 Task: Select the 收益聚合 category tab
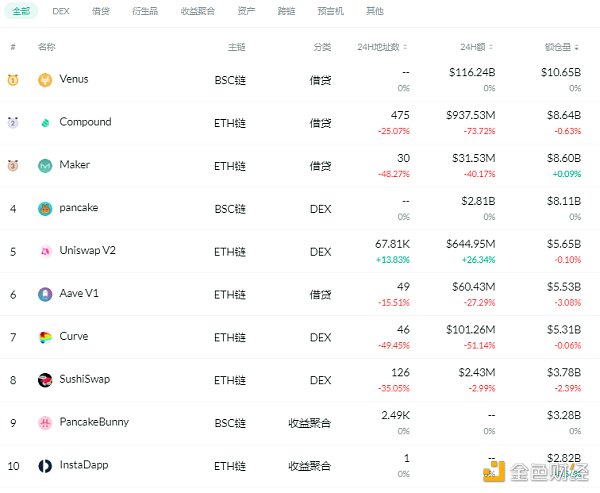196,11
